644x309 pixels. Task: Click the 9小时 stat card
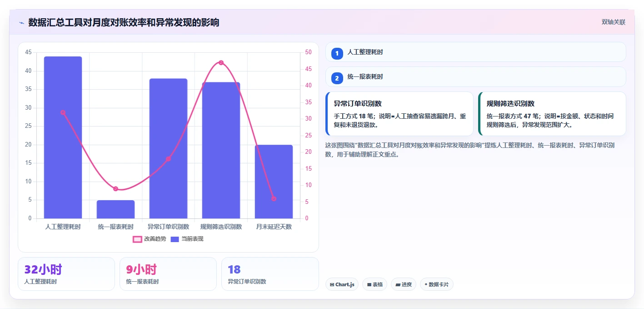tap(168, 274)
